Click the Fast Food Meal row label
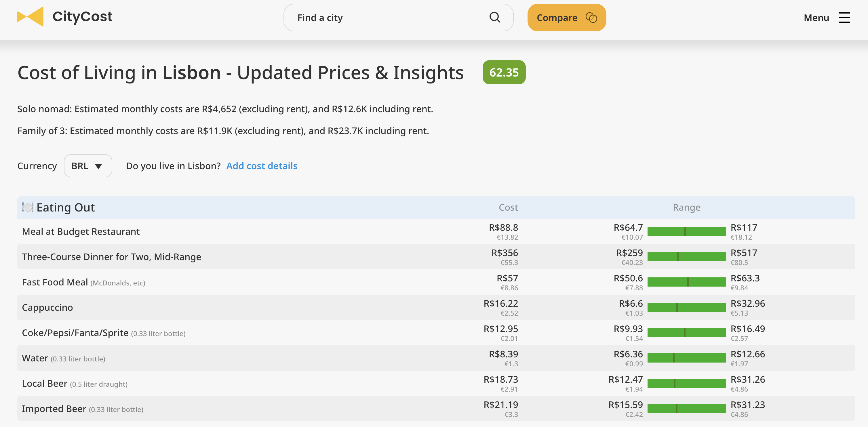This screenshot has width=868, height=427. [55, 282]
